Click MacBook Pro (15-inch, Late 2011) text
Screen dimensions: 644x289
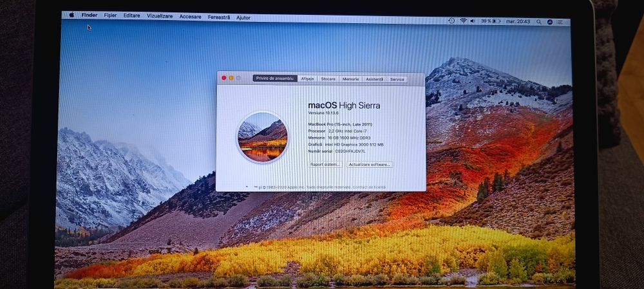(340, 124)
